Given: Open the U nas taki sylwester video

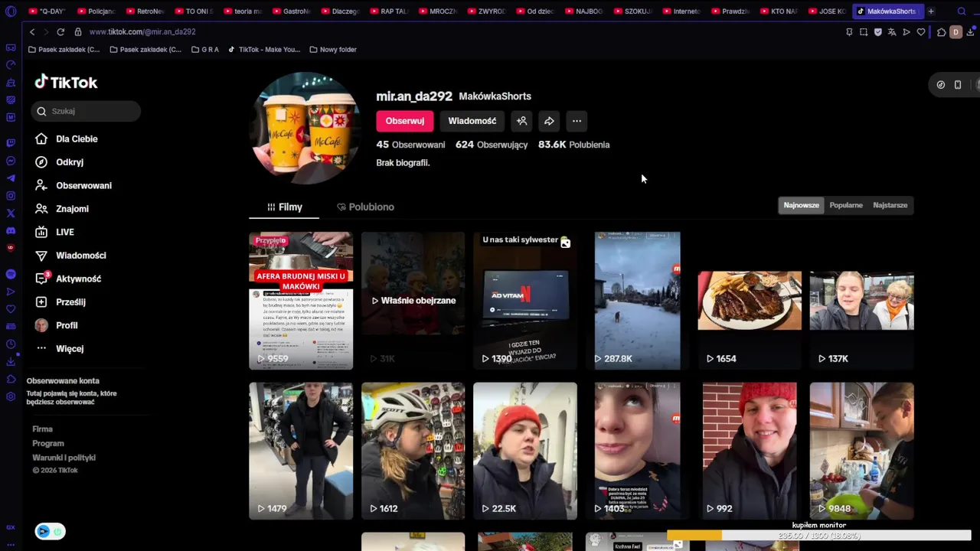Looking at the screenshot, I should click(524, 301).
